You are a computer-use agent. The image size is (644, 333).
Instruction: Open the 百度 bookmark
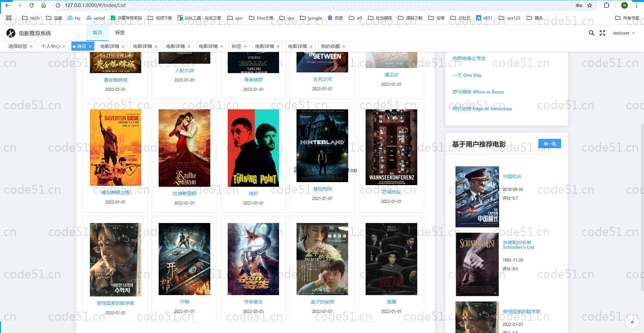tap(335, 18)
